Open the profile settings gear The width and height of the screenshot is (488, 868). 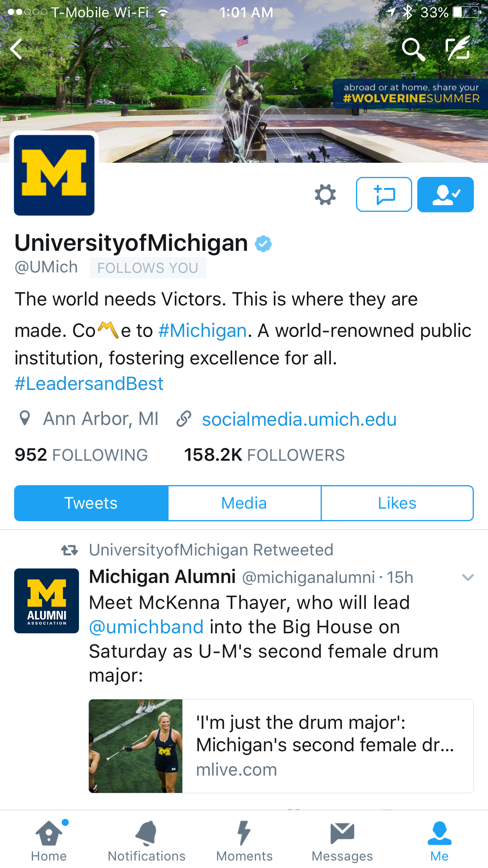(x=325, y=195)
